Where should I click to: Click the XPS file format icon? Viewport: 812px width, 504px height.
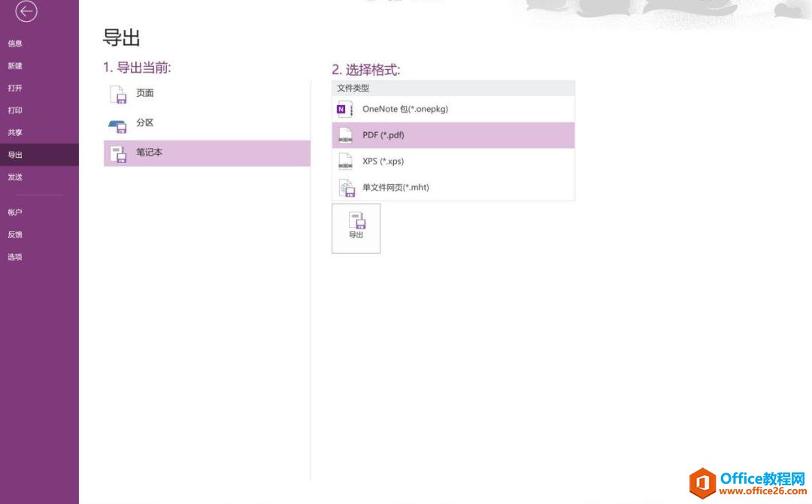pos(344,161)
